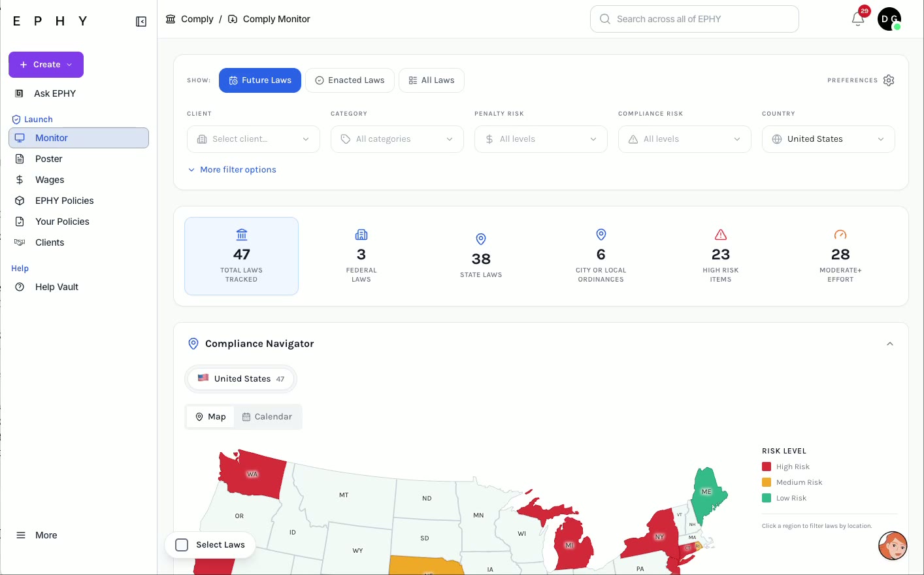Switch to Calendar view
The image size is (924, 575).
(x=267, y=417)
